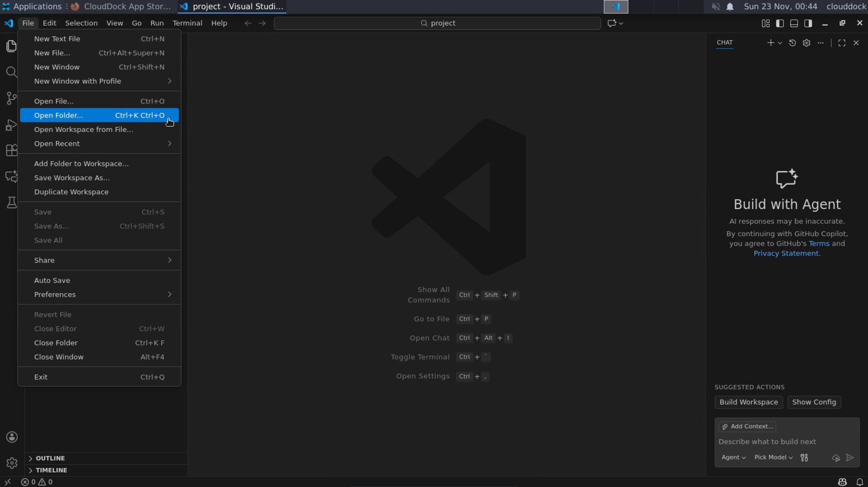Toggle the Primary Side Bar visibility icon

coord(780,23)
